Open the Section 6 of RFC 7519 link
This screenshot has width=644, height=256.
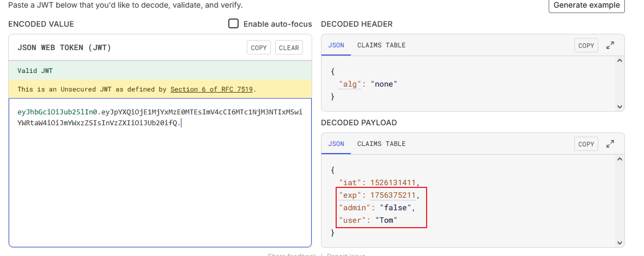tap(212, 89)
